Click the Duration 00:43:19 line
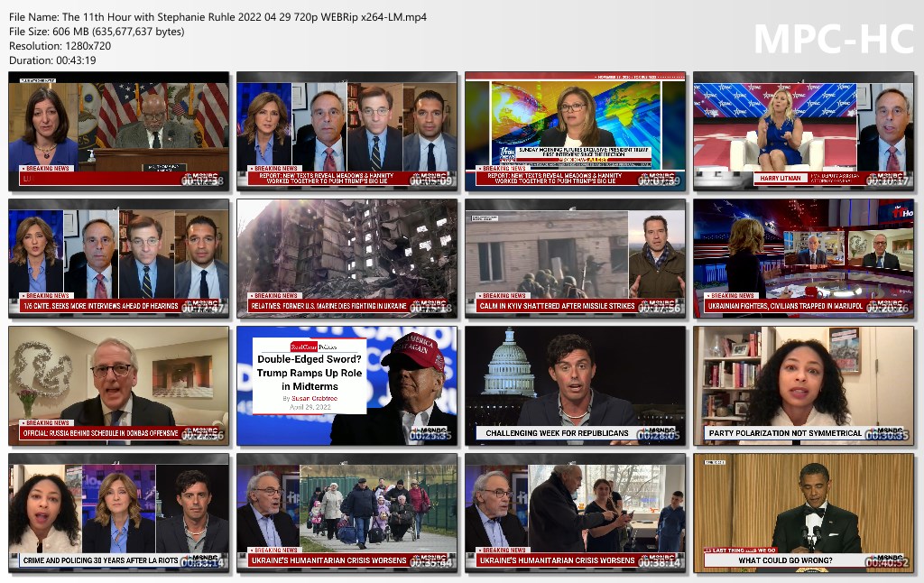The width and height of the screenshot is (924, 583). (x=52, y=60)
